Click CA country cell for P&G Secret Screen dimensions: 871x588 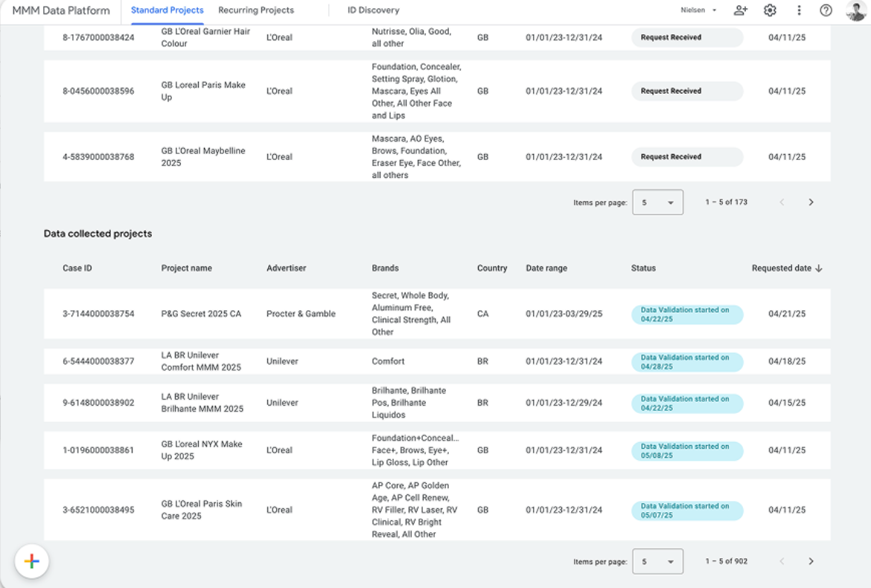click(x=482, y=313)
